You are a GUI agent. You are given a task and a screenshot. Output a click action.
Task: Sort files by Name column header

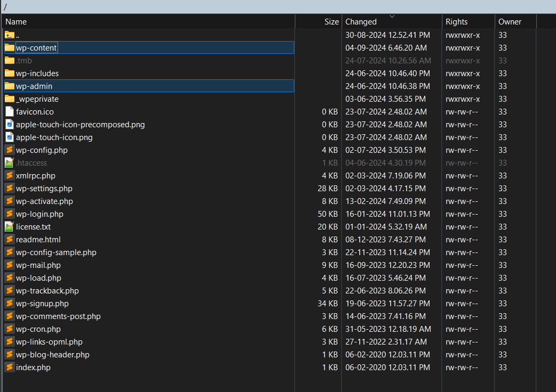[16, 22]
